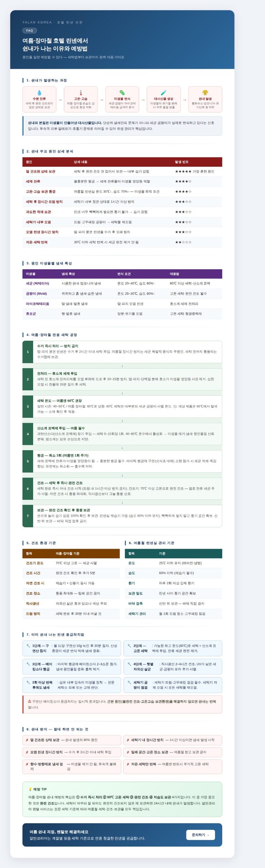Click the lightbulb icon next to 예방 TIP
The width and height of the screenshot is (265, 868).
pos(30,789)
